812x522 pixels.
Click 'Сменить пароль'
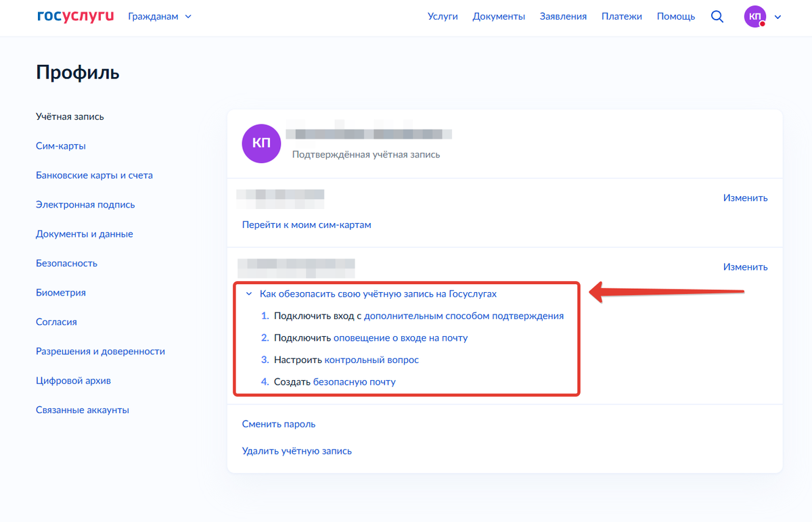(279, 424)
